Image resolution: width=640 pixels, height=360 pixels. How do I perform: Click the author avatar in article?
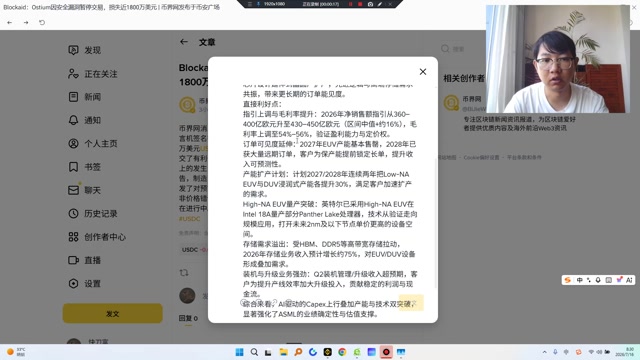187,104
